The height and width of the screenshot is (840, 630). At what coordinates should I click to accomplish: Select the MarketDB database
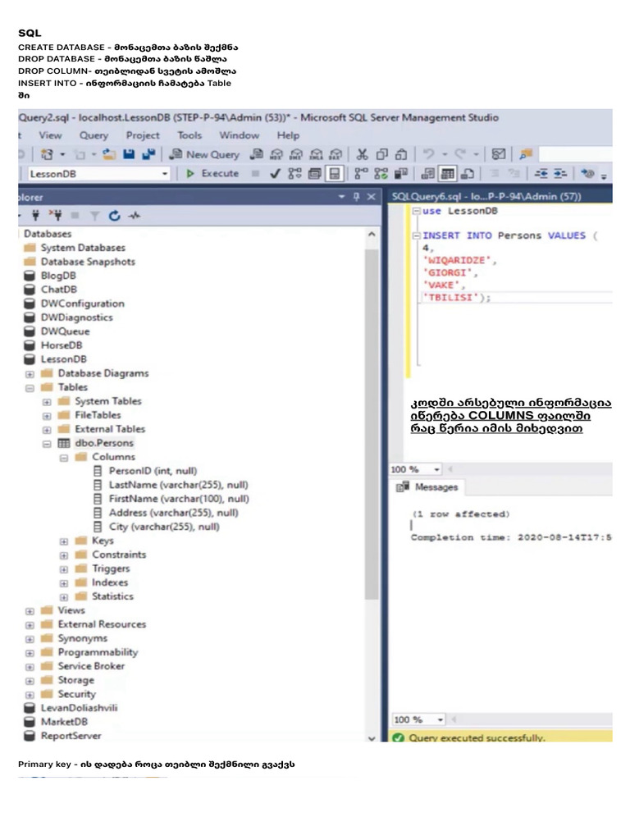click(x=64, y=722)
